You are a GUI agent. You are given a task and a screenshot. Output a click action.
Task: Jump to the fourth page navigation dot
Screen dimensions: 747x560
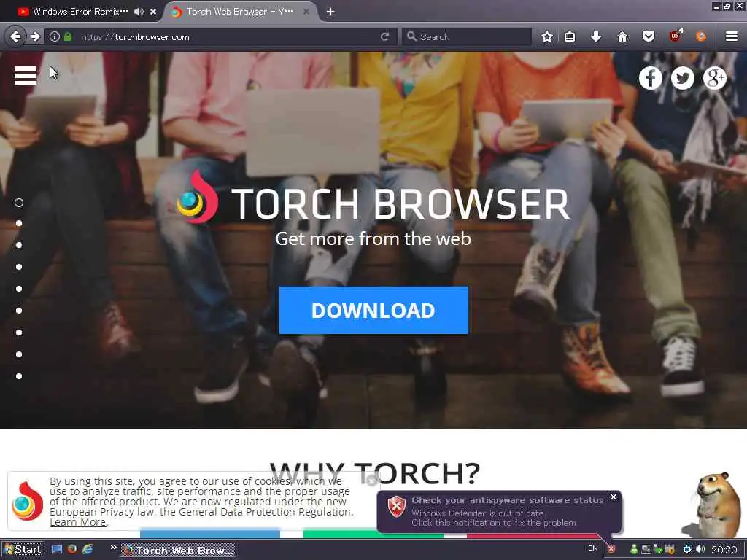[19, 267]
